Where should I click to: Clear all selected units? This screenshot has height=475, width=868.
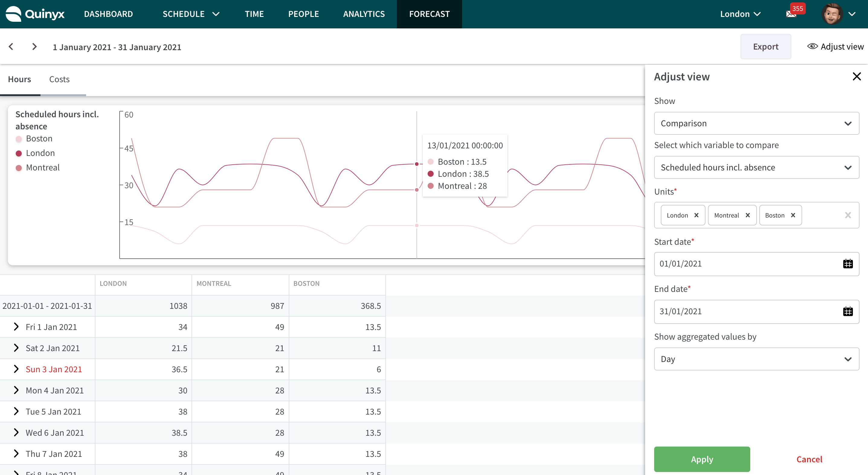coord(848,215)
